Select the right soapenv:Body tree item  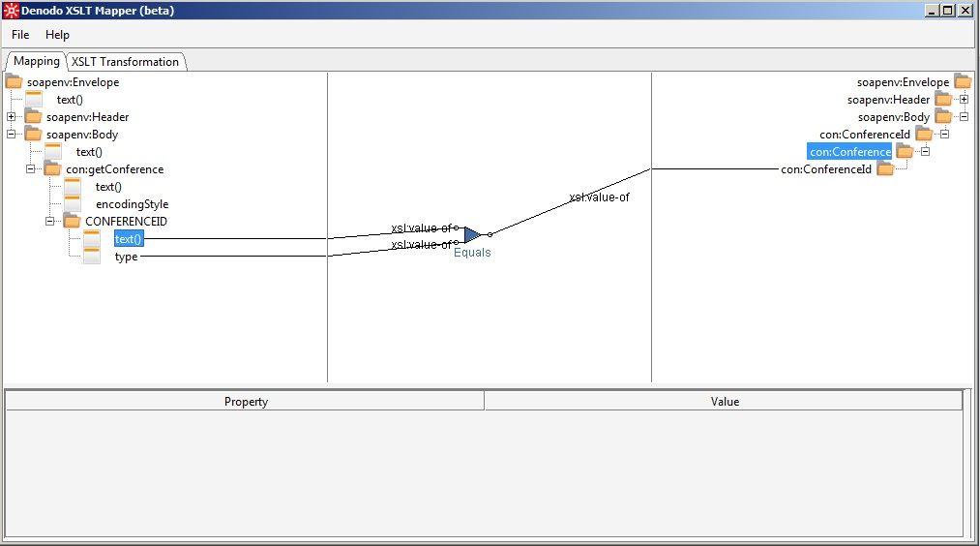click(894, 117)
